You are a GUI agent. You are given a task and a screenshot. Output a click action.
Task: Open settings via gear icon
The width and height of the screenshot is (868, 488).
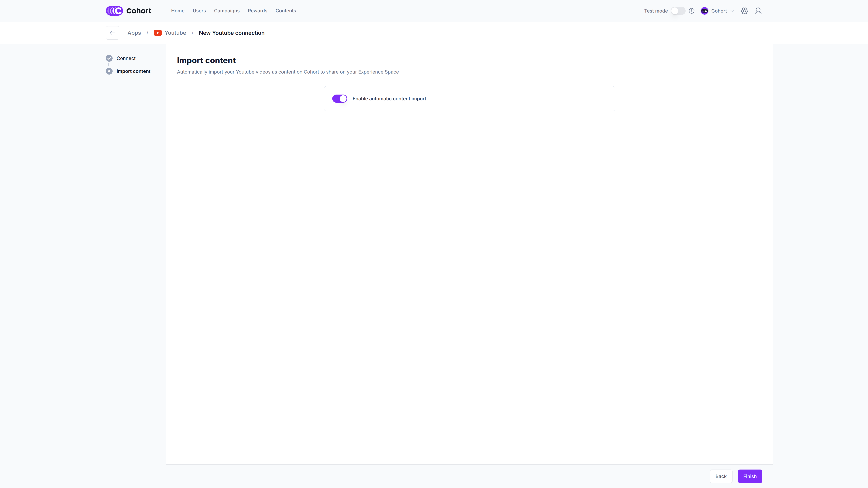(x=744, y=11)
